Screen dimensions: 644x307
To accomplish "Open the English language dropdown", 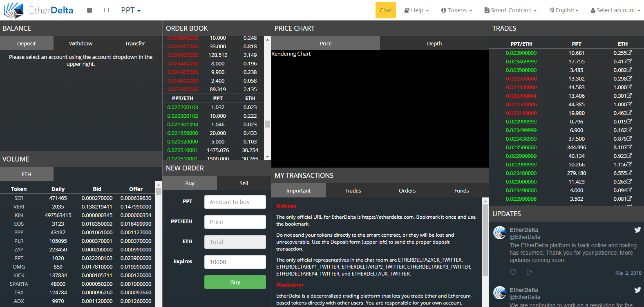I will (563, 10).
